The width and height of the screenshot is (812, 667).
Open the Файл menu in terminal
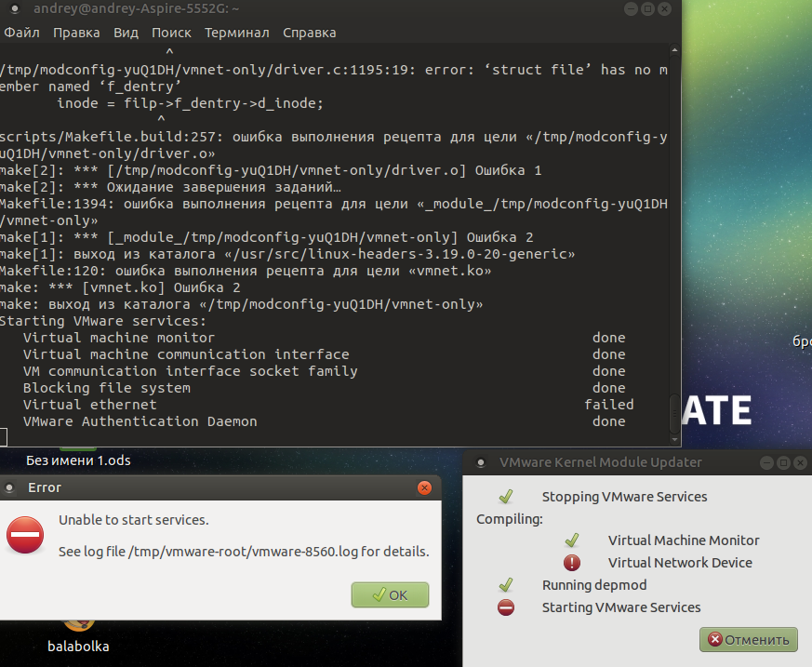pos(21,33)
